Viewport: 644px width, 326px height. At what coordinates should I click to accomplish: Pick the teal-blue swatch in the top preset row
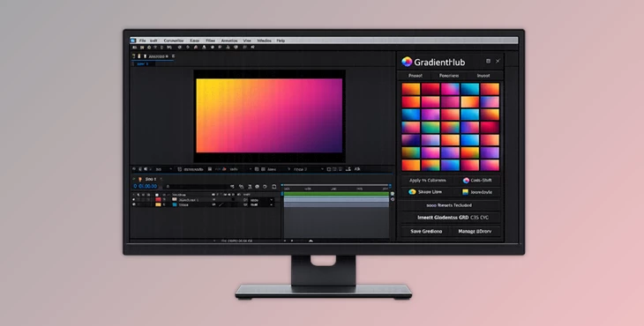tap(470, 89)
